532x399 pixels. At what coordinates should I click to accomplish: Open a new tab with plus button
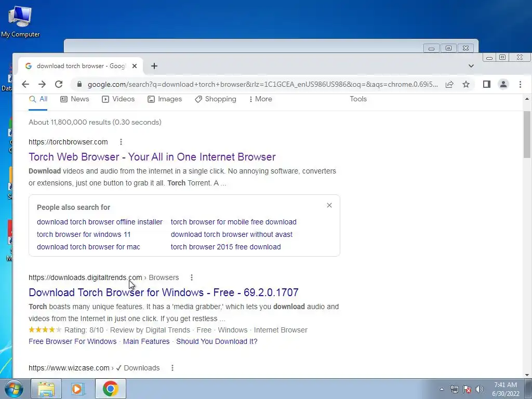click(x=154, y=66)
